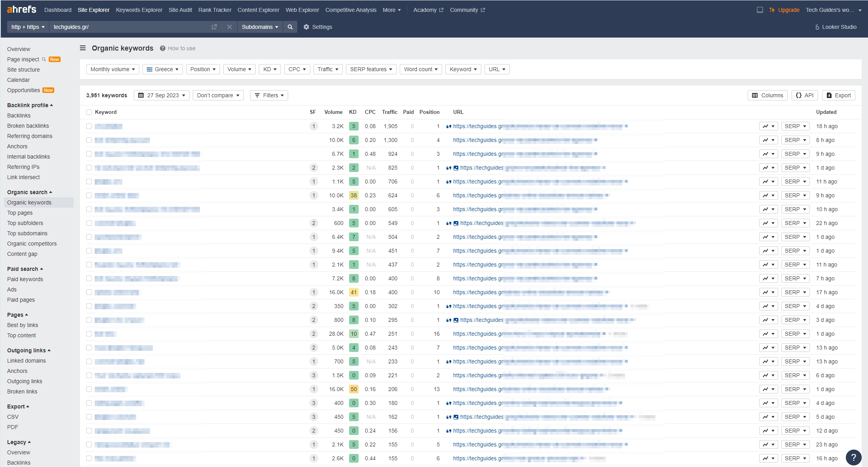Click the help question mark bubble bottom right
This screenshot has width=868, height=467.
coord(853,458)
